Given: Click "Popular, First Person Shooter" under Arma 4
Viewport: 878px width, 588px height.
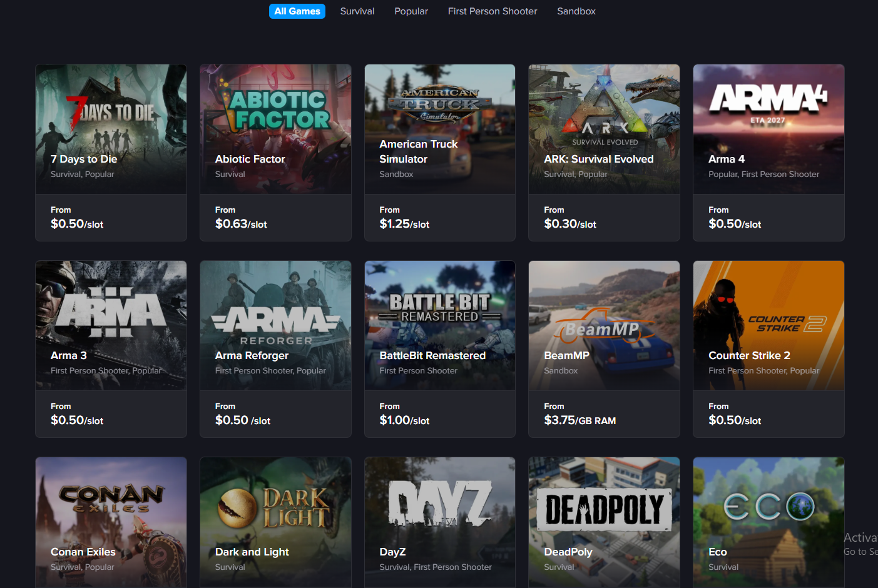Looking at the screenshot, I should pyautogui.click(x=763, y=174).
